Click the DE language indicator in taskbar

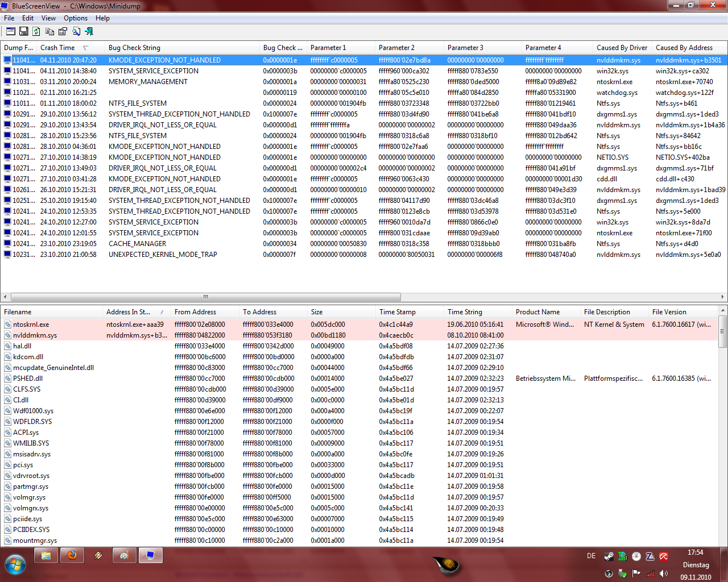[591, 556]
